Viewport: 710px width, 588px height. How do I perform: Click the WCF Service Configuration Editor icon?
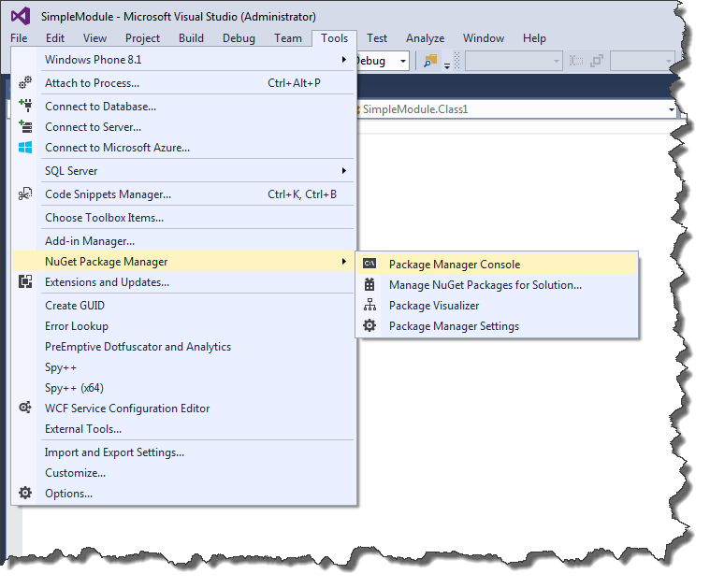[x=25, y=409]
